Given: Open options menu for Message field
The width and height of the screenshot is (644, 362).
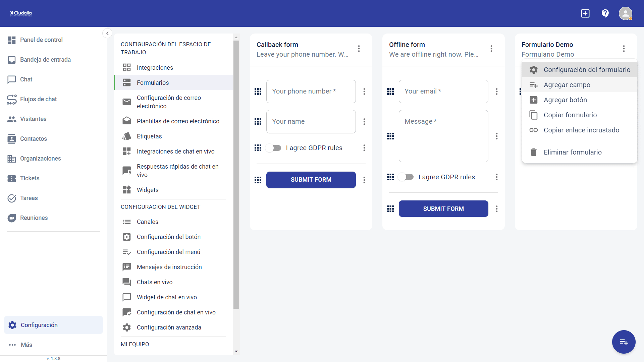Looking at the screenshot, I should pyautogui.click(x=497, y=136).
